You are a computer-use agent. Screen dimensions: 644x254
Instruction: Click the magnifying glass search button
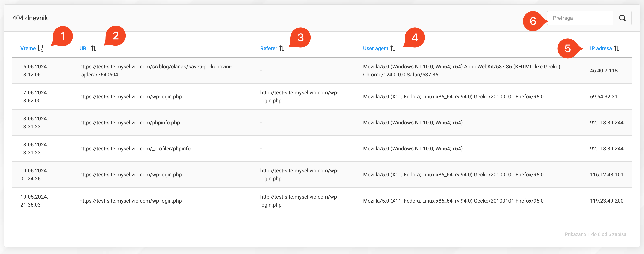point(622,18)
